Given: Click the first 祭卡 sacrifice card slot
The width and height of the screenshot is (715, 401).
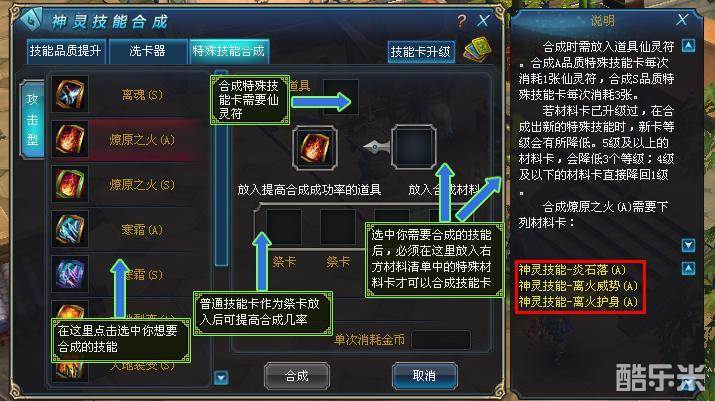Looking at the screenshot, I should pyautogui.click(x=284, y=227).
